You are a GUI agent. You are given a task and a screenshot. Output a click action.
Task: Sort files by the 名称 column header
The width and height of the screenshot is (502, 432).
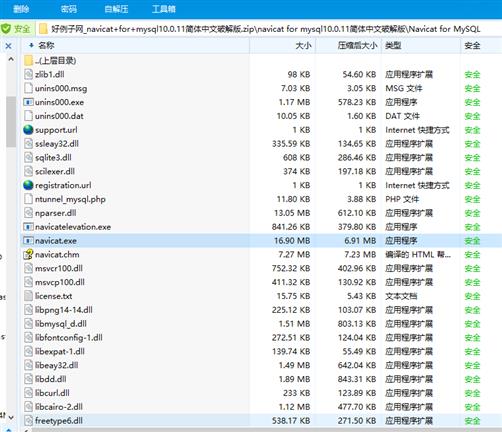click(x=46, y=45)
